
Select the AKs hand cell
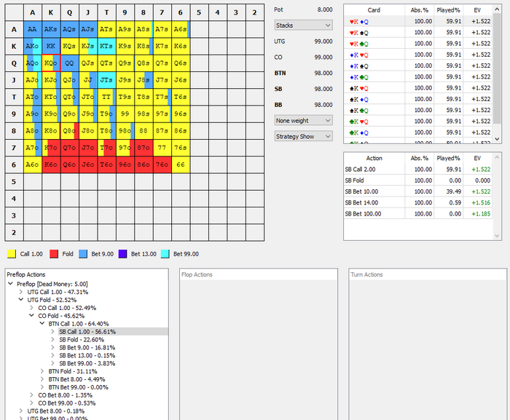point(51,29)
